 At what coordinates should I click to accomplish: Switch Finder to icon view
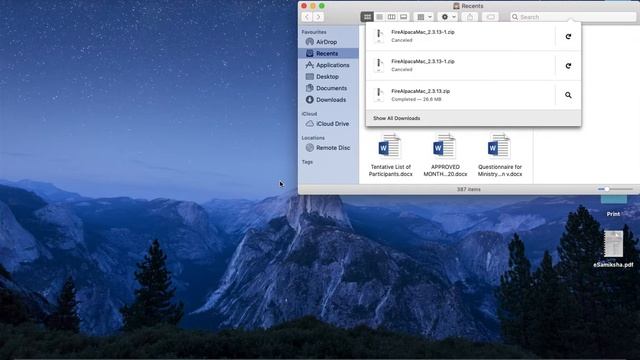coord(367,17)
